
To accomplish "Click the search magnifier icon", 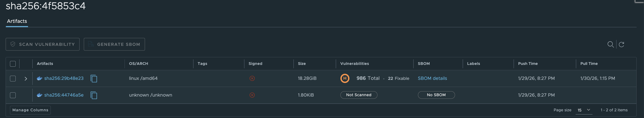I will coord(610,44).
